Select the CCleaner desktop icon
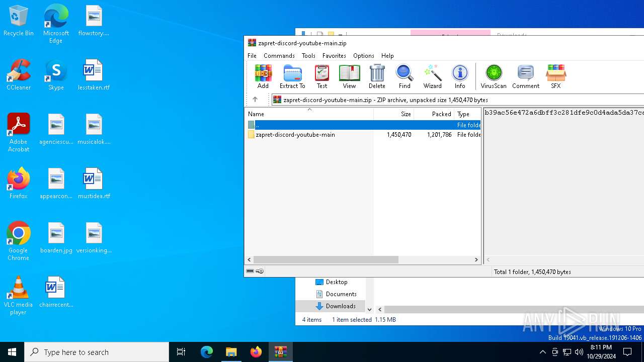The height and width of the screenshot is (362, 644). [x=19, y=75]
